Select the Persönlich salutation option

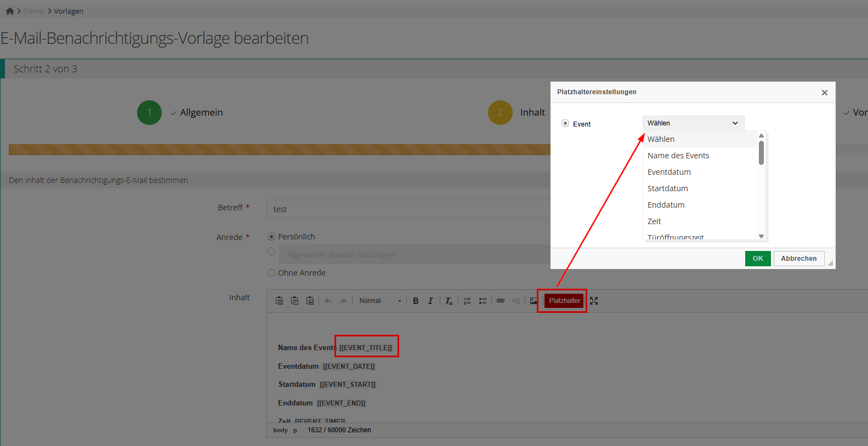(271, 237)
